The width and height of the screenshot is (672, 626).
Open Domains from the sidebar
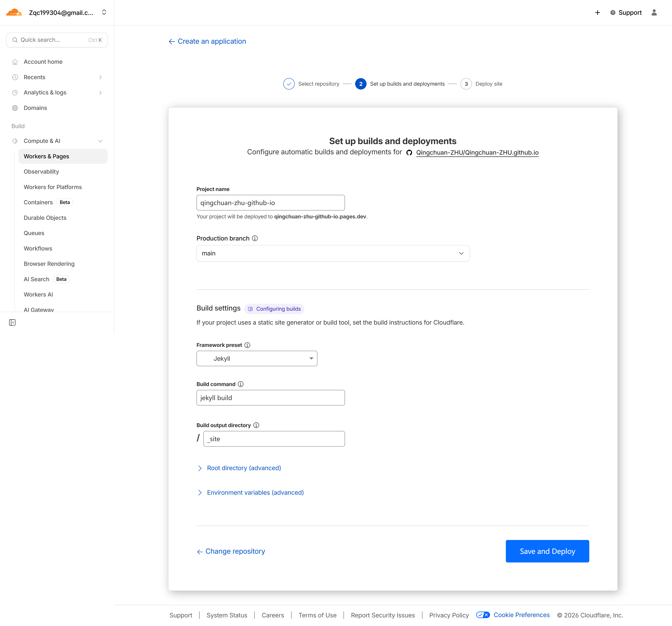[x=35, y=108]
